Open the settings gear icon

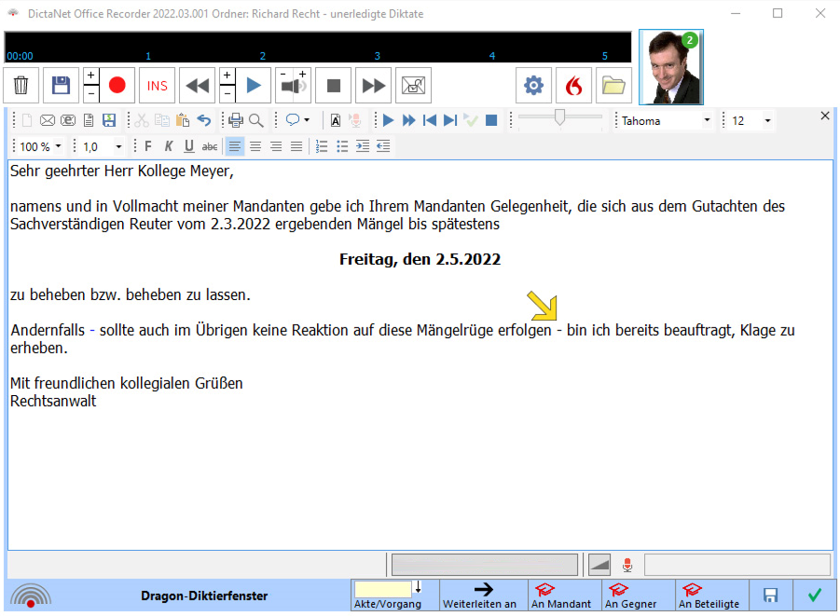533,85
